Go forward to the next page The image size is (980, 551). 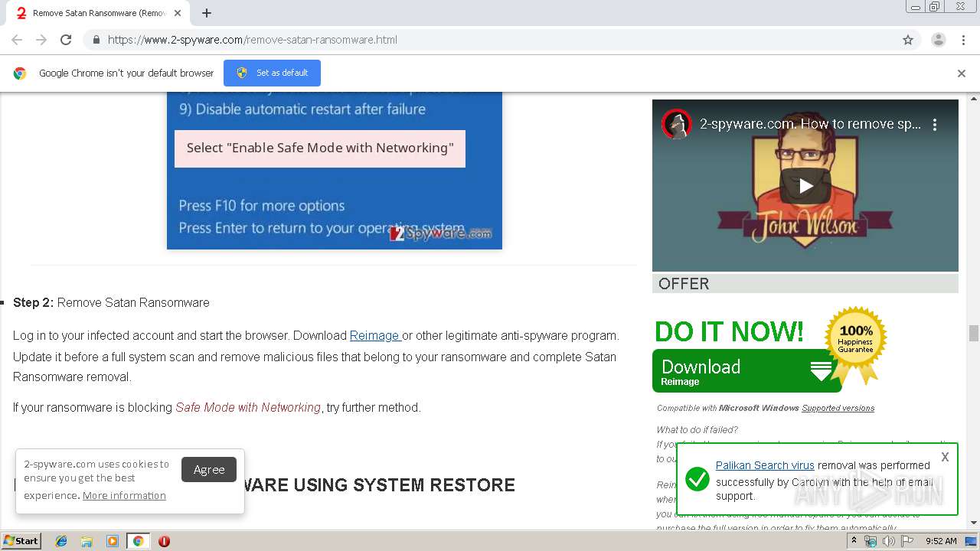click(x=41, y=40)
